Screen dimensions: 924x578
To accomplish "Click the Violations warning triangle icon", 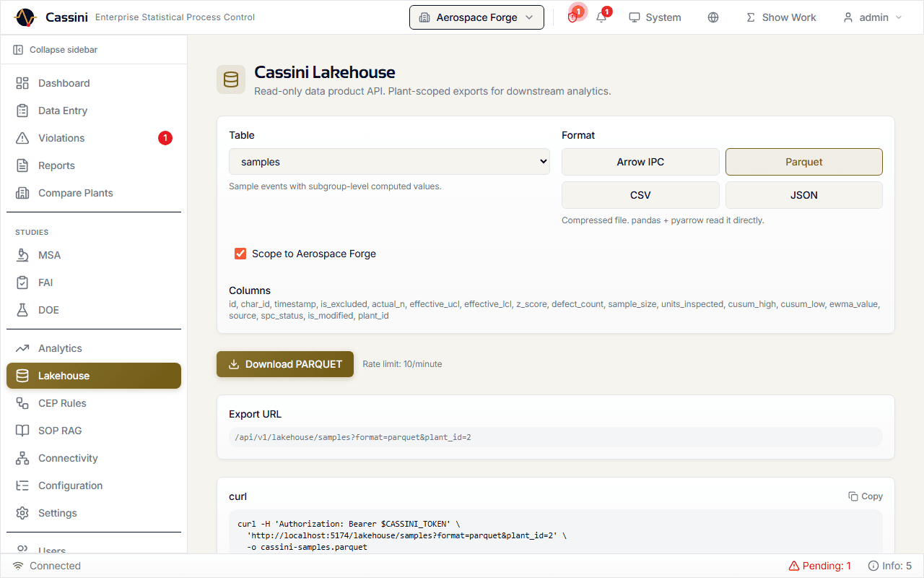I will 22,138.
